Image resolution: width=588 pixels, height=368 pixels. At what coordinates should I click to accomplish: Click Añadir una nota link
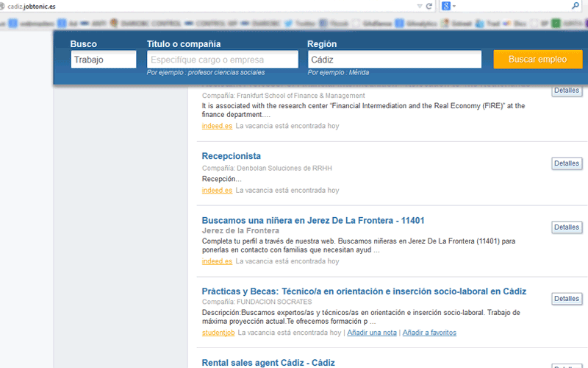pos(372,333)
